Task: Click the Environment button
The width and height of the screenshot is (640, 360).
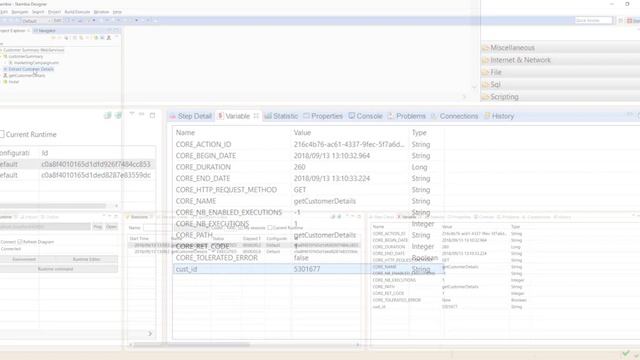Action: tap(24, 259)
